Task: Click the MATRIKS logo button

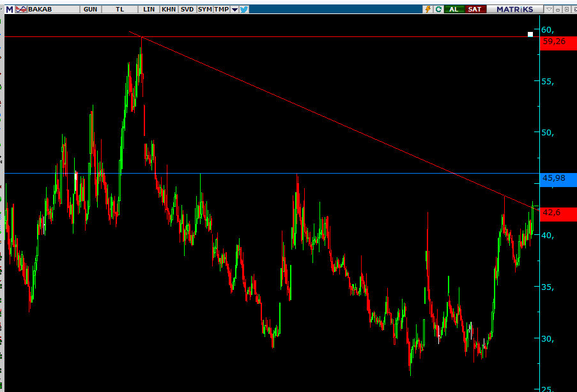Action: point(515,9)
